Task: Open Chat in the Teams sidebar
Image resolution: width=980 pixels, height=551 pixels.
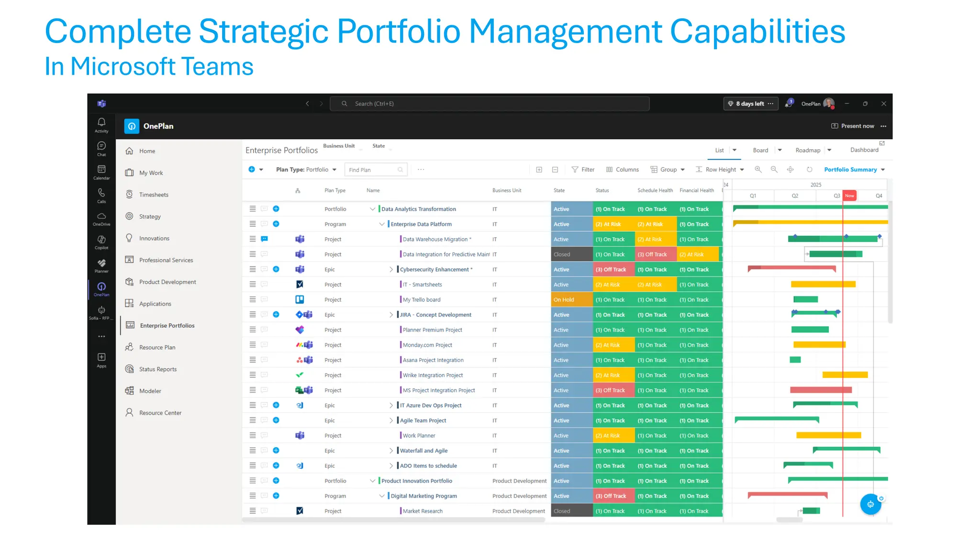Action: click(101, 149)
